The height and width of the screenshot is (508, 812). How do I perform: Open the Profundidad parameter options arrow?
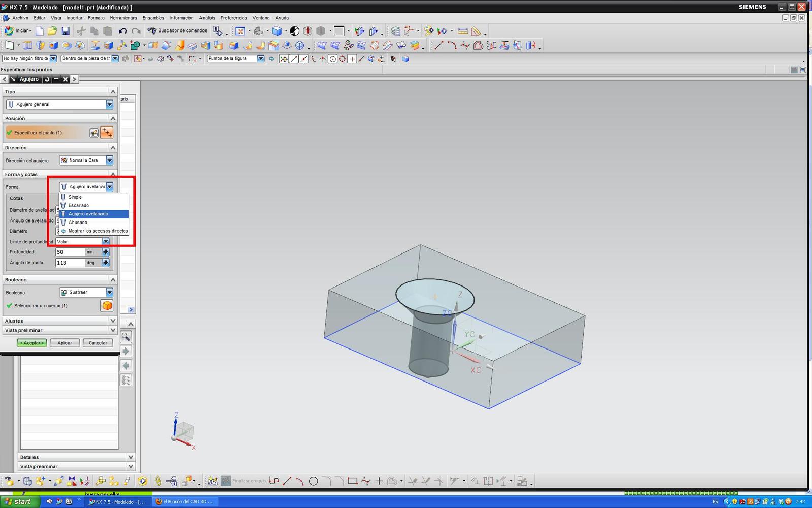(106, 252)
